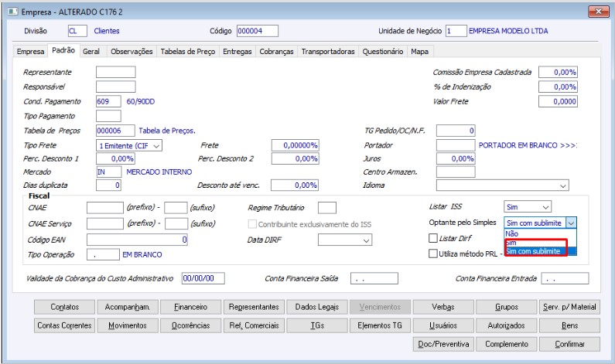Click the Divisão input field
615x364 pixels.
(77, 31)
